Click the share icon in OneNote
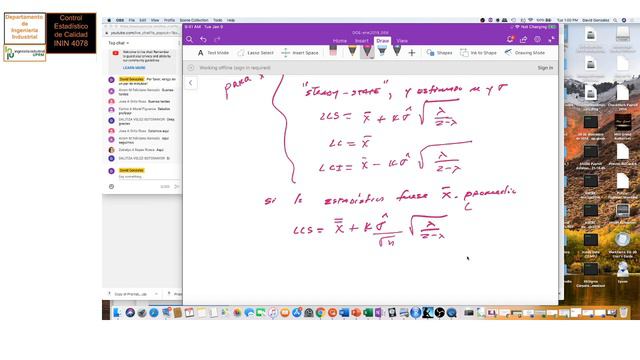This screenshot has width=640, height=360. [524, 39]
